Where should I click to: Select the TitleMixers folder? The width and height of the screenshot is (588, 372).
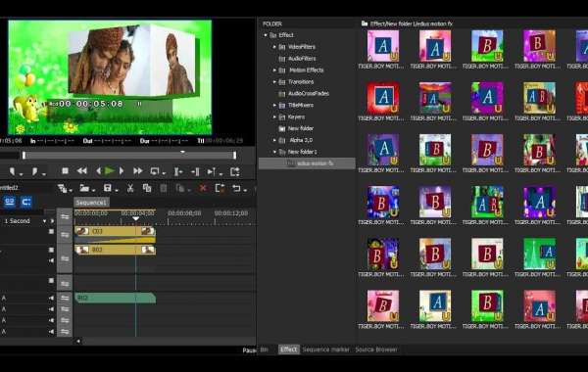pos(301,106)
